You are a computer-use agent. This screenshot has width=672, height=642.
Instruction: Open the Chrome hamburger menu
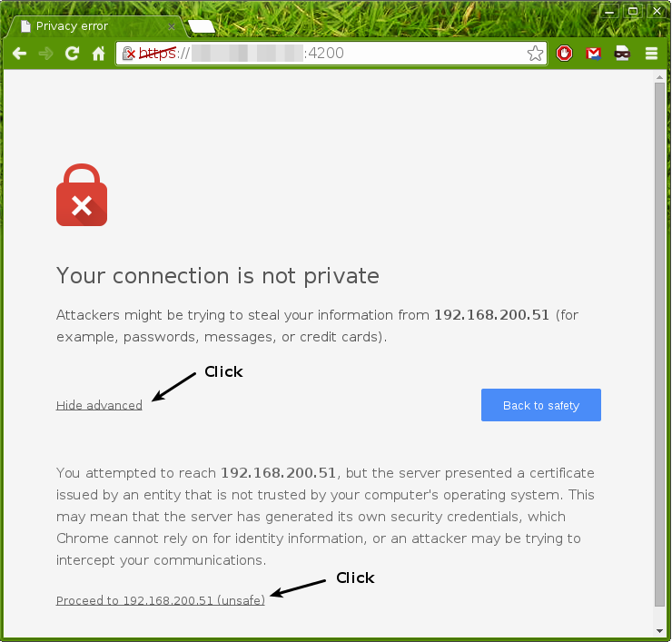[x=651, y=54]
